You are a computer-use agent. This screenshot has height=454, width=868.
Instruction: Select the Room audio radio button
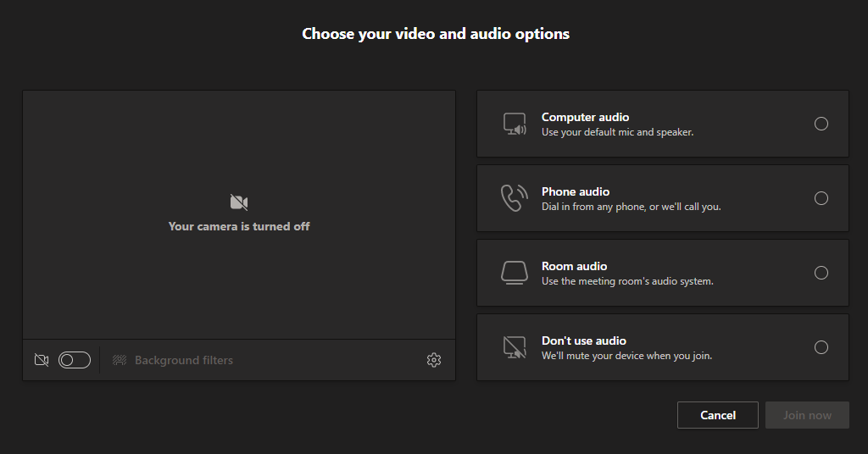coord(821,273)
